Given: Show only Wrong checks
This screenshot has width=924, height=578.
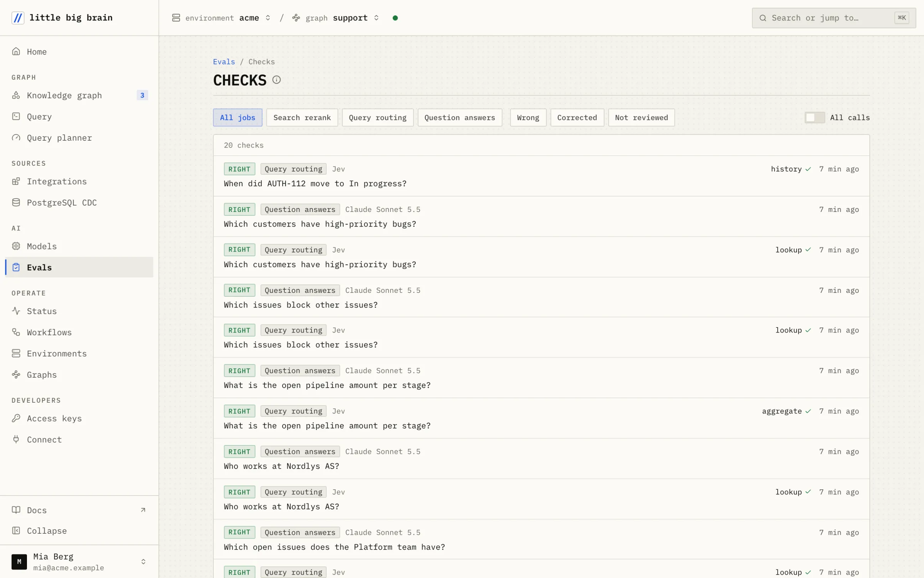Looking at the screenshot, I should pyautogui.click(x=528, y=118).
